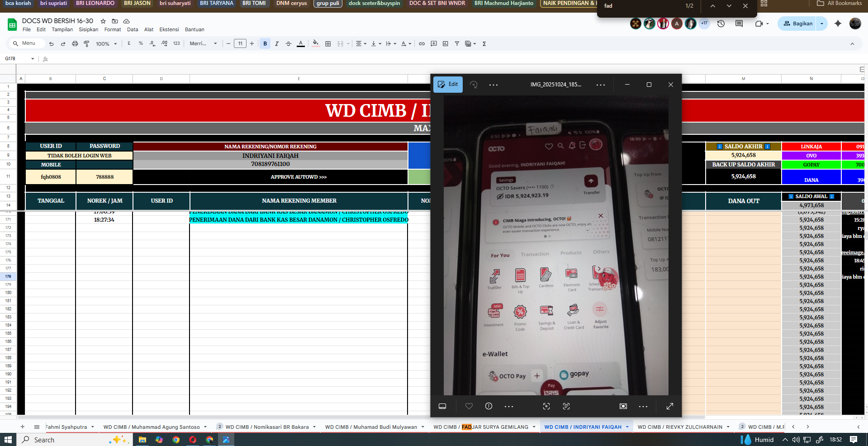This screenshot has height=446, width=868.
Task: Collapse the Sheets toolbar chevron
Action: tap(852, 44)
